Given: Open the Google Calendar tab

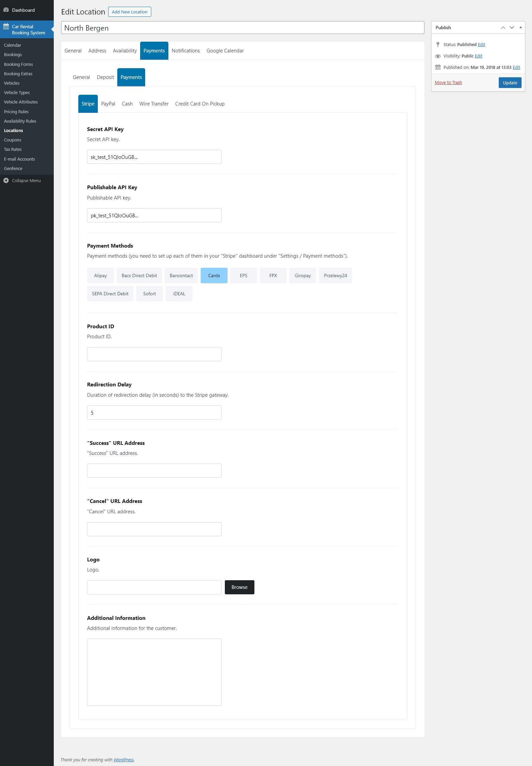Looking at the screenshot, I should 225,51.
